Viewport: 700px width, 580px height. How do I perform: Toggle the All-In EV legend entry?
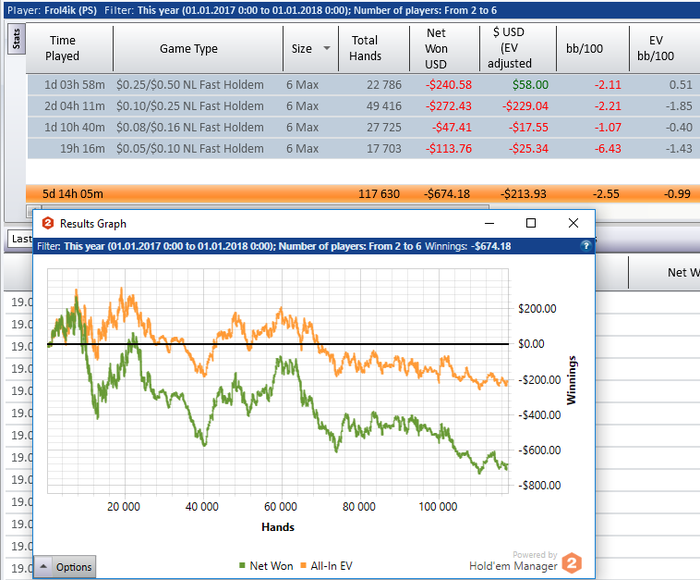pyautogui.click(x=326, y=566)
